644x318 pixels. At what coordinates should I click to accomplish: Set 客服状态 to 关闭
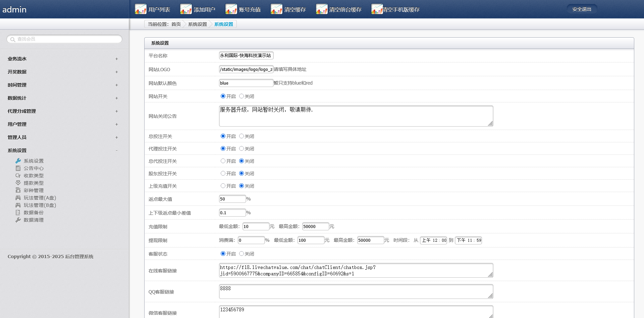pos(241,254)
